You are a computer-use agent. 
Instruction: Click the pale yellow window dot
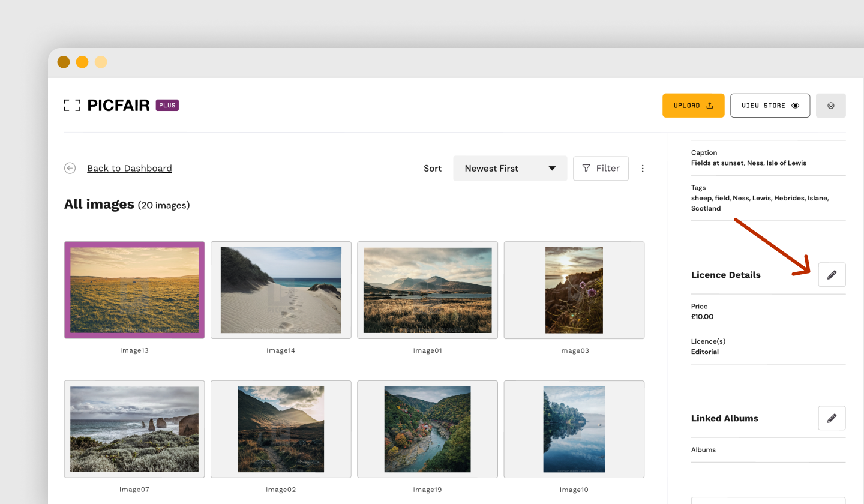click(101, 62)
